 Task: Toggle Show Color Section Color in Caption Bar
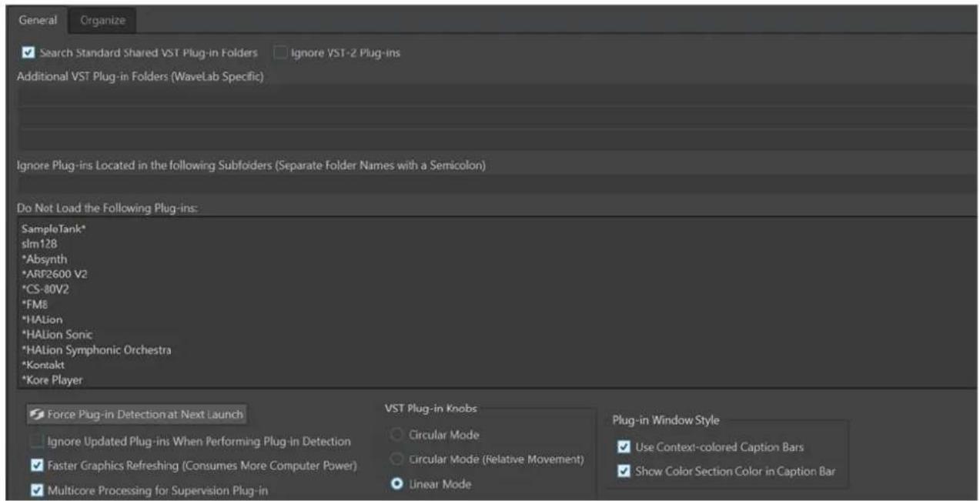624,471
